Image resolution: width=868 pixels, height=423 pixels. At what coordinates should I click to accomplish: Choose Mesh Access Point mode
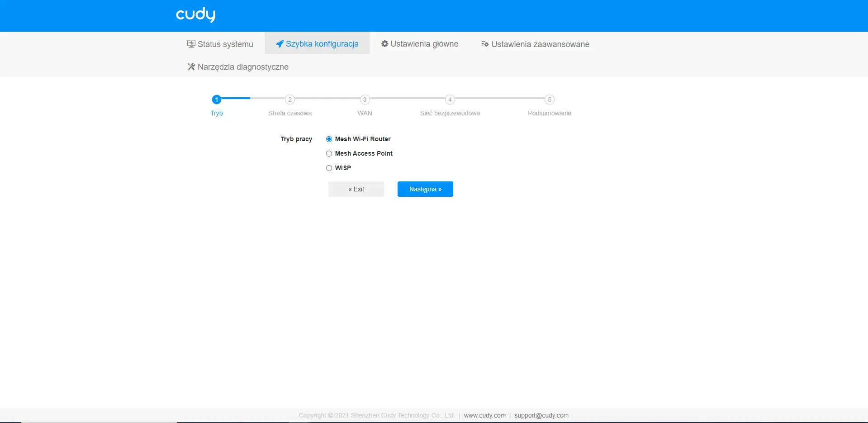click(329, 154)
